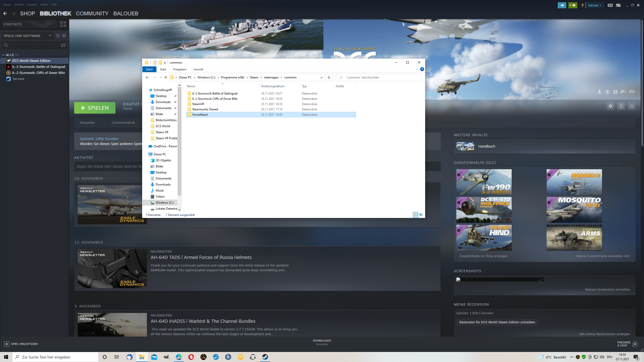
Task: Click the Mosquito FB VI DLC thumbnail
Action: coord(574,210)
